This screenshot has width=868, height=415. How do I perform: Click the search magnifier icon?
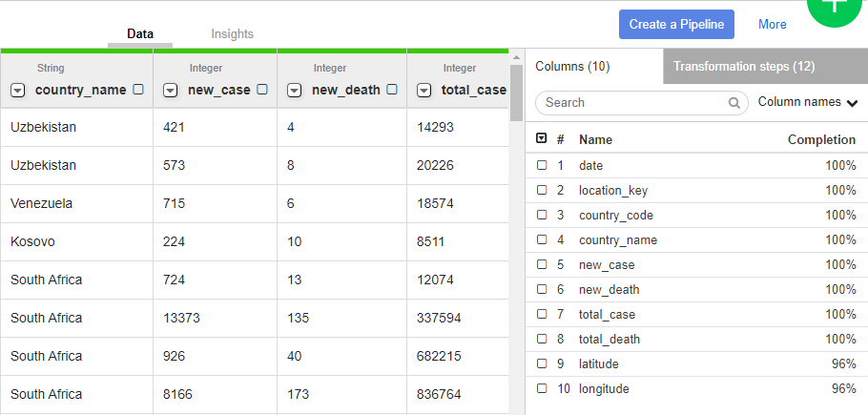(734, 103)
